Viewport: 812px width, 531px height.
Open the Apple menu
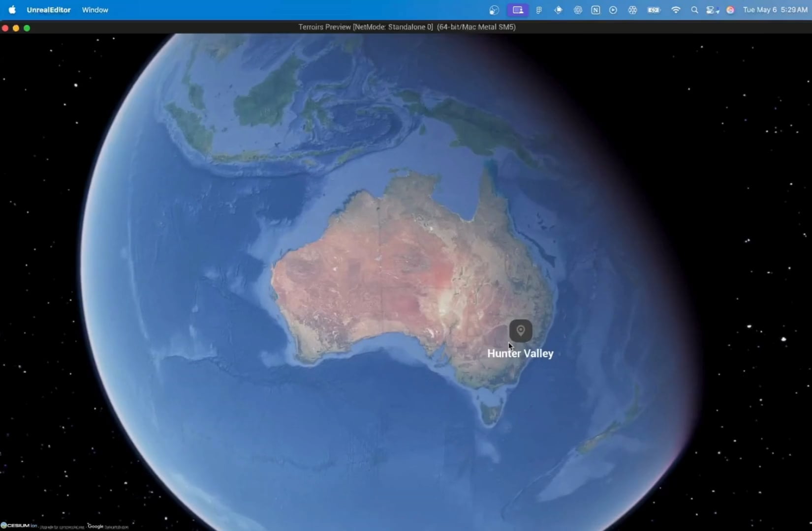pyautogui.click(x=12, y=10)
